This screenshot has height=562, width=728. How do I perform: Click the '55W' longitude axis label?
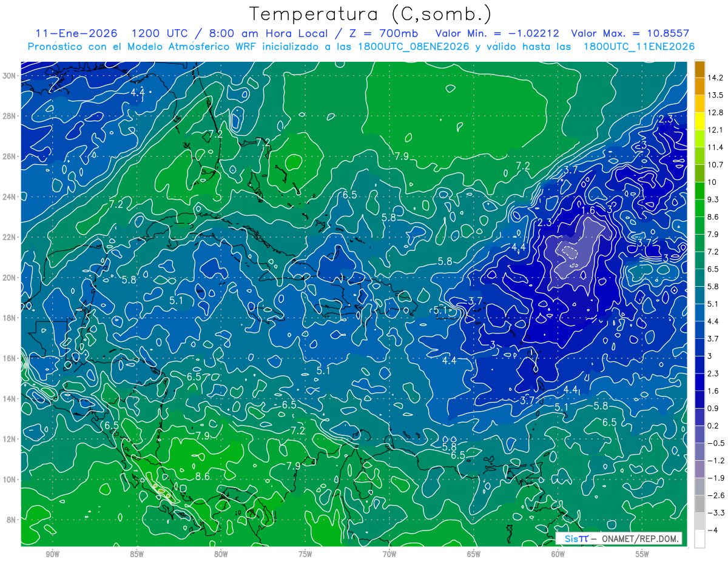point(642,554)
